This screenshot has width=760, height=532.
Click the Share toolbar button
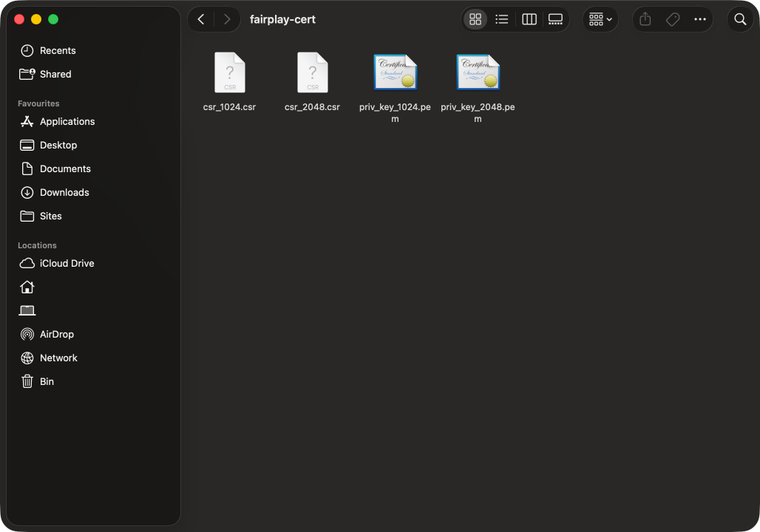click(x=645, y=19)
